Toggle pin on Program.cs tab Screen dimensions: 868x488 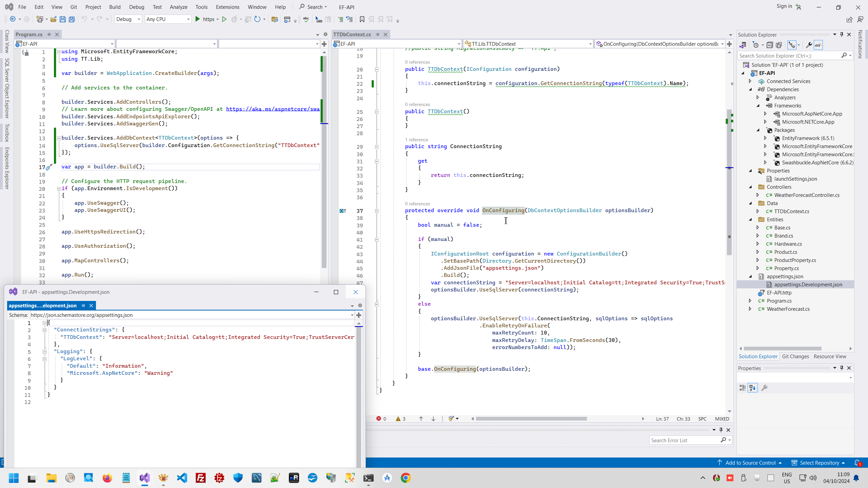point(49,34)
